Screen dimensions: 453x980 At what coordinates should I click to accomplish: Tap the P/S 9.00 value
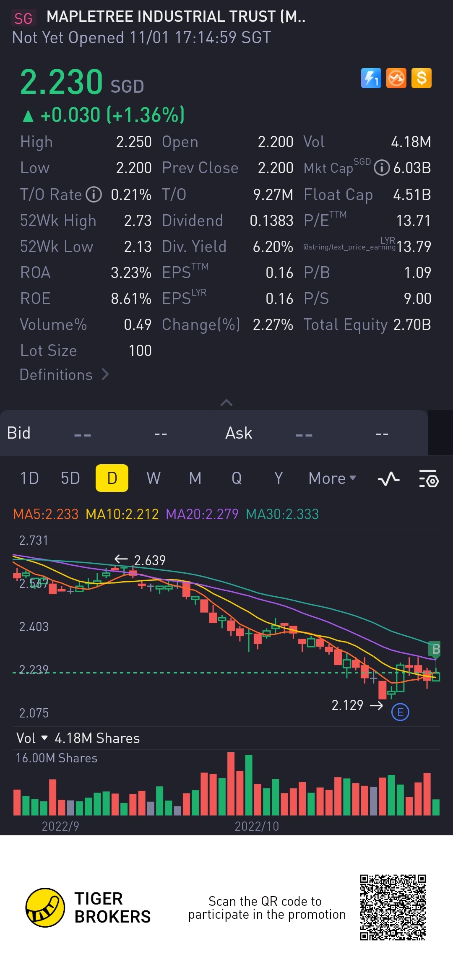(x=417, y=299)
